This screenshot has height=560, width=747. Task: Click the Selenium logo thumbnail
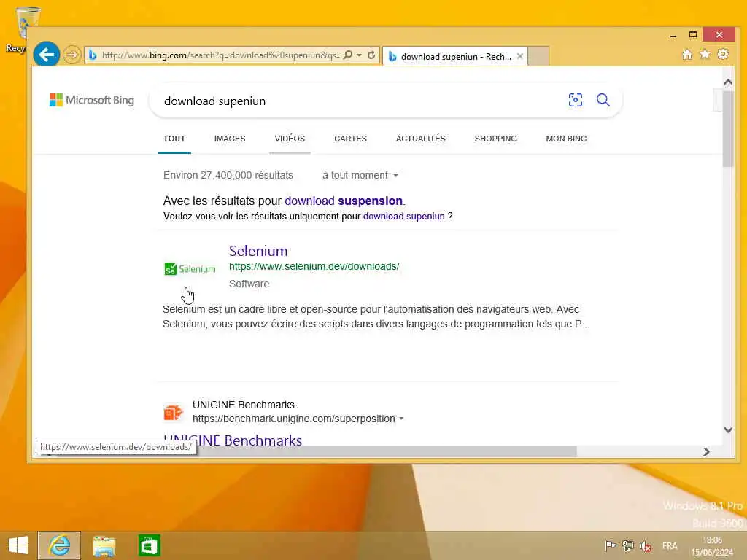(190, 269)
